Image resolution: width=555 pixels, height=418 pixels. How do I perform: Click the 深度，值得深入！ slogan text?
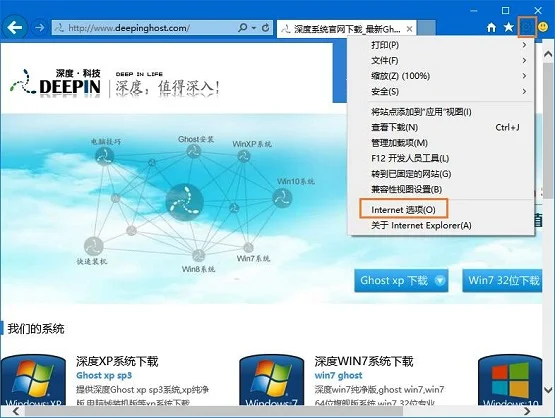[167, 88]
